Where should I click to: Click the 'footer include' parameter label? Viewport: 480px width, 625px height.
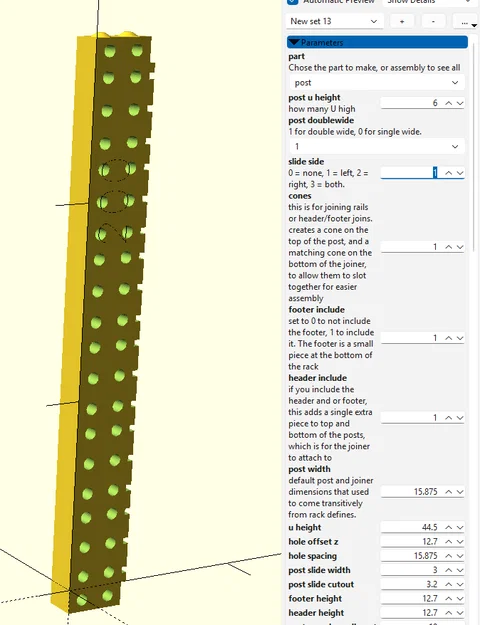coord(317,309)
